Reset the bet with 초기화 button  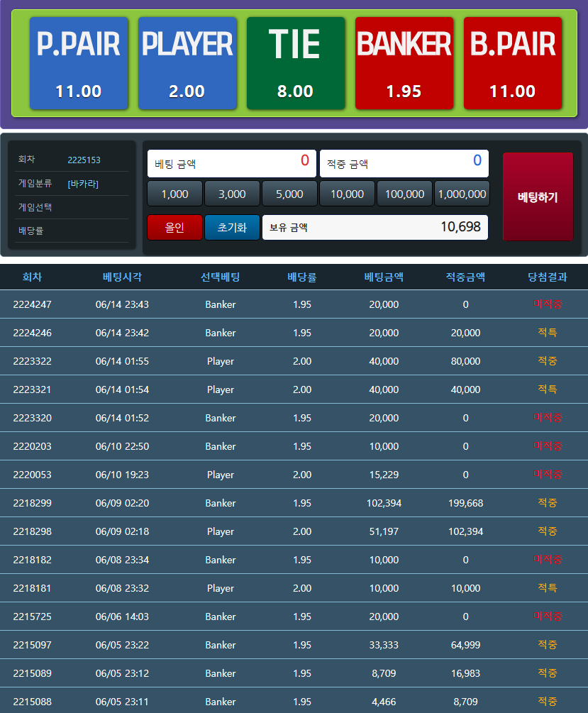[232, 228]
